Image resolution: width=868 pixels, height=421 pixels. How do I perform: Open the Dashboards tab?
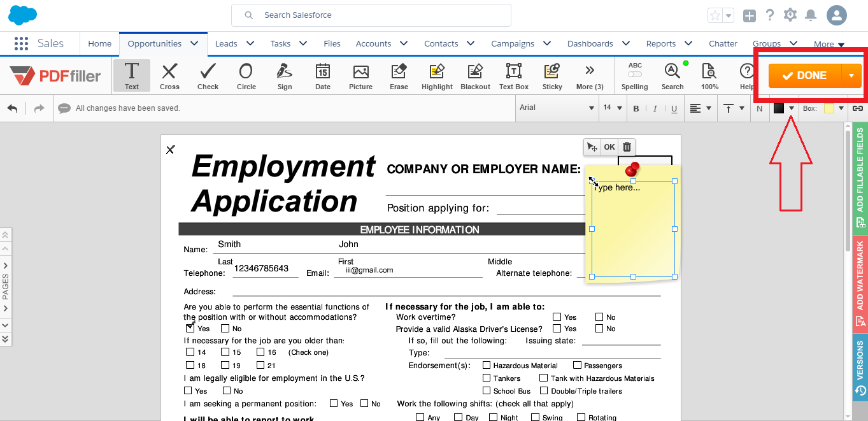(x=590, y=43)
